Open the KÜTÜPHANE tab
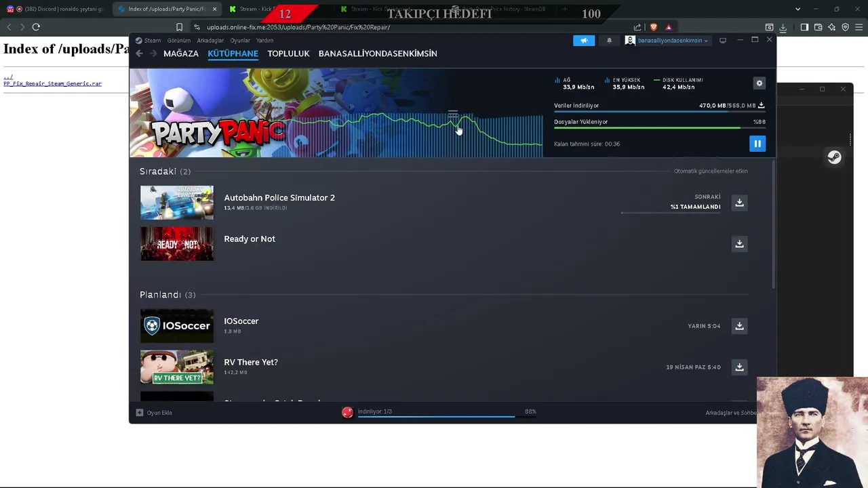This screenshot has height=488, width=868. tap(233, 54)
